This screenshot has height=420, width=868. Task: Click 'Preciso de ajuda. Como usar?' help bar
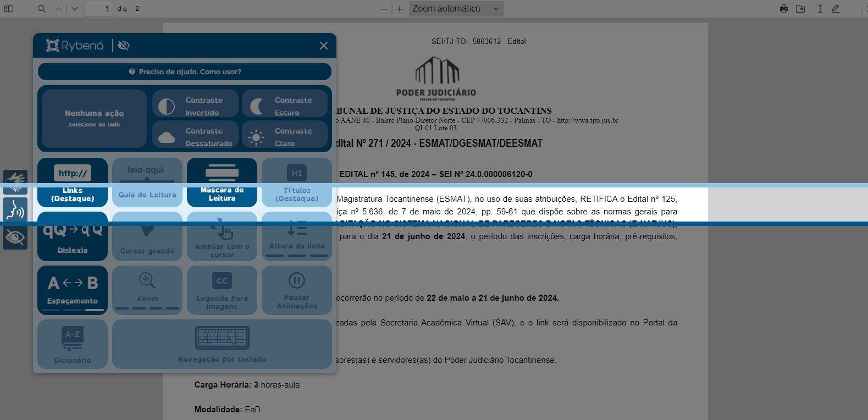tap(185, 71)
